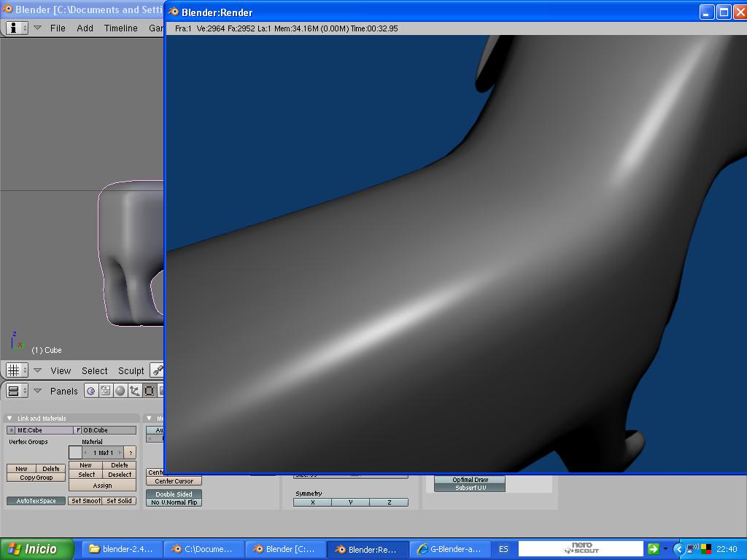Collapse the Link and Materials panel

[x=9, y=419]
